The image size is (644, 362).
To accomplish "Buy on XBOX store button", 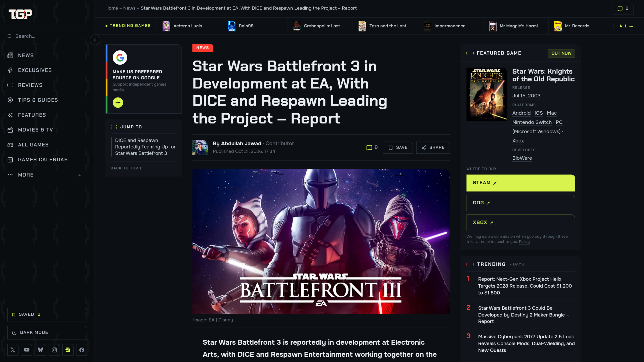I will (x=520, y=223).
